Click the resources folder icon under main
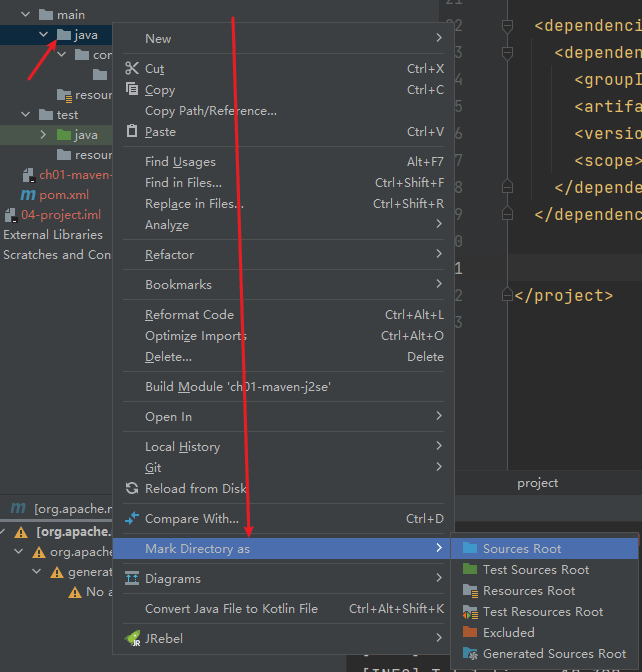Image resolution: width=642 pixels, height=672 pixels. [64, 96]
